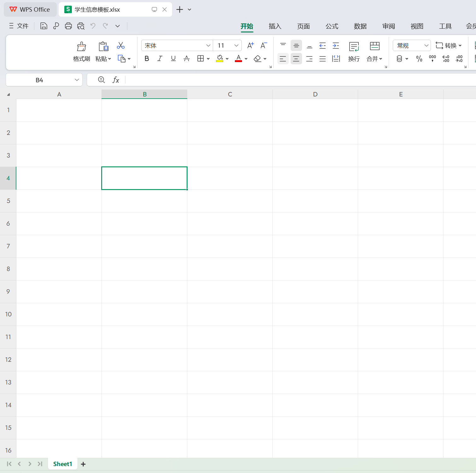Open Print Preview icon
This screenshot has height=473, width=476.
81,26
